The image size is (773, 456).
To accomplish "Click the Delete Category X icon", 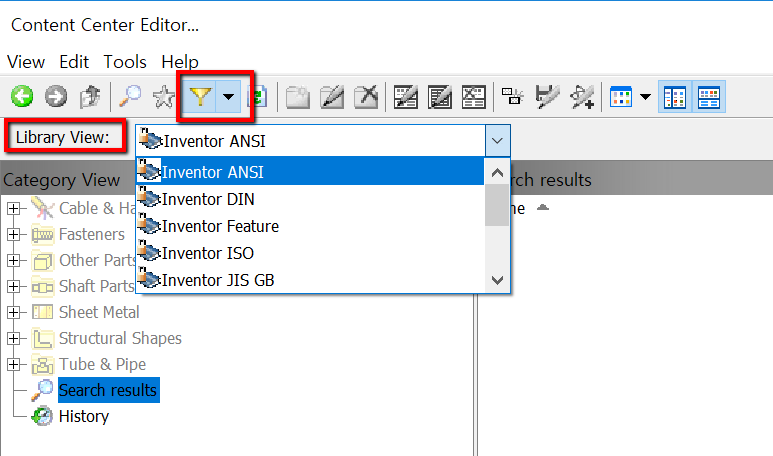I will [x=366, y=97].
